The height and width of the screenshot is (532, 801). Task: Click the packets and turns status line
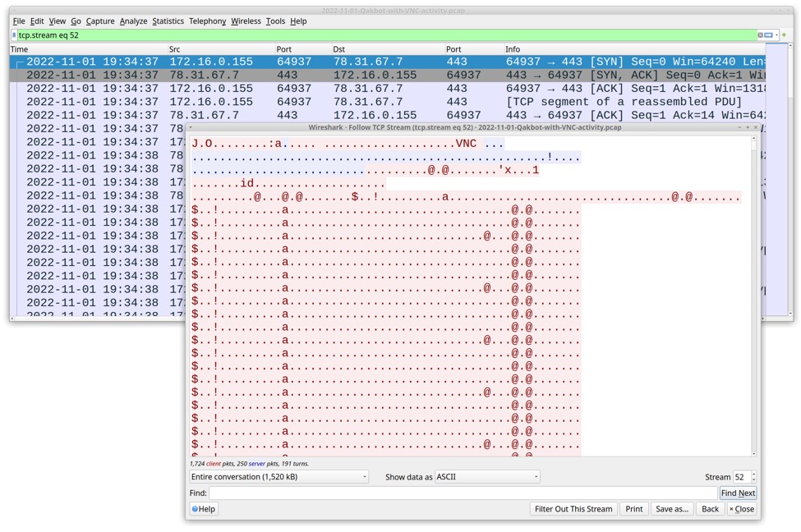coord(249,464)
